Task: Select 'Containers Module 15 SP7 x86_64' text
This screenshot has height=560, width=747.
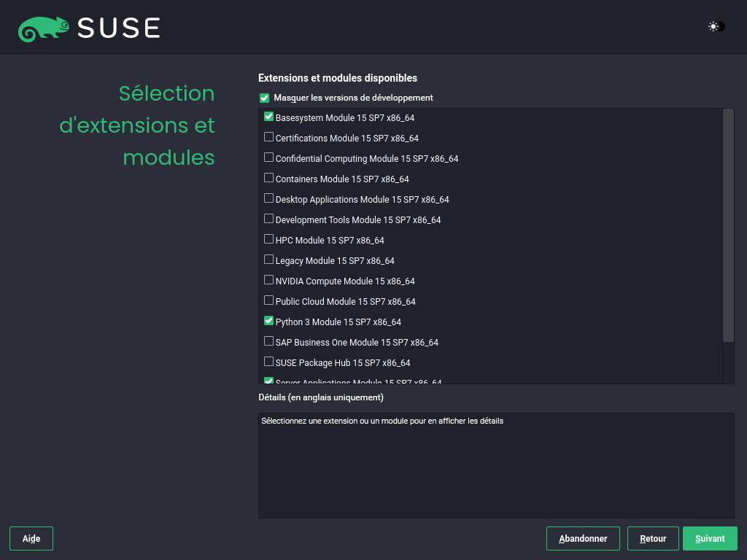Action: [342, 179]
